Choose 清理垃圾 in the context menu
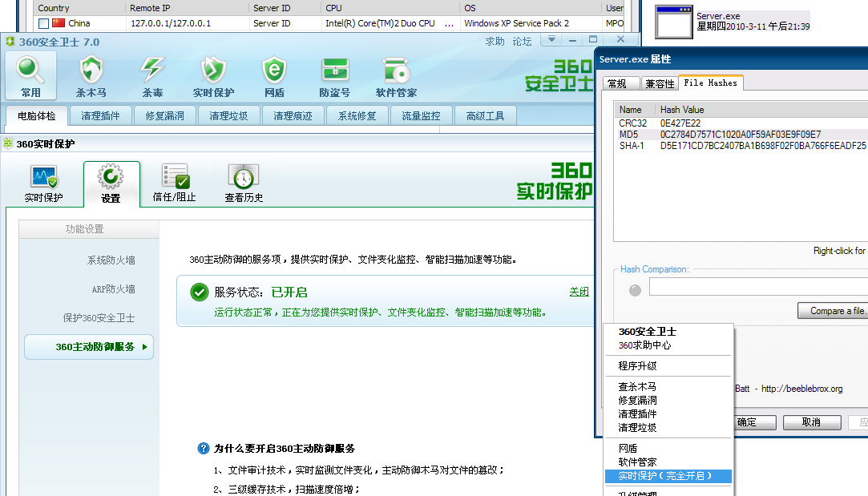This screenshot has width=868, height=496. click(x=668, y=428)
